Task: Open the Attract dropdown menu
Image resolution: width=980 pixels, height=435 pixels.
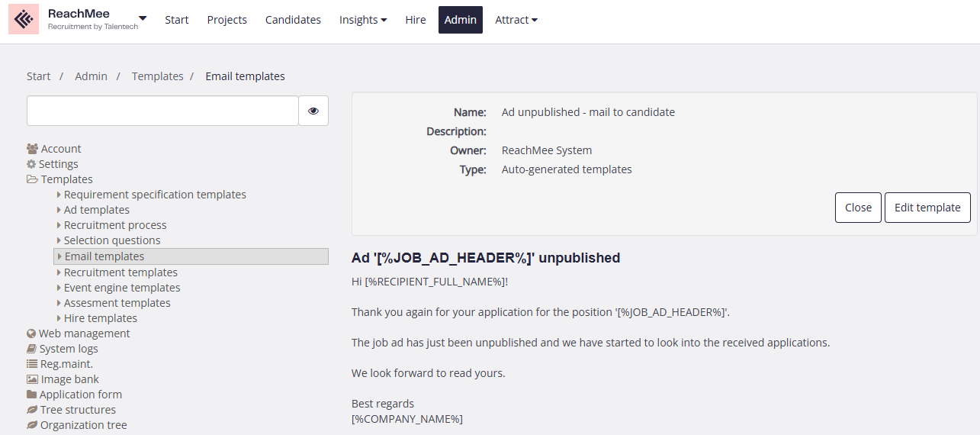Action: tap(516, 20)
